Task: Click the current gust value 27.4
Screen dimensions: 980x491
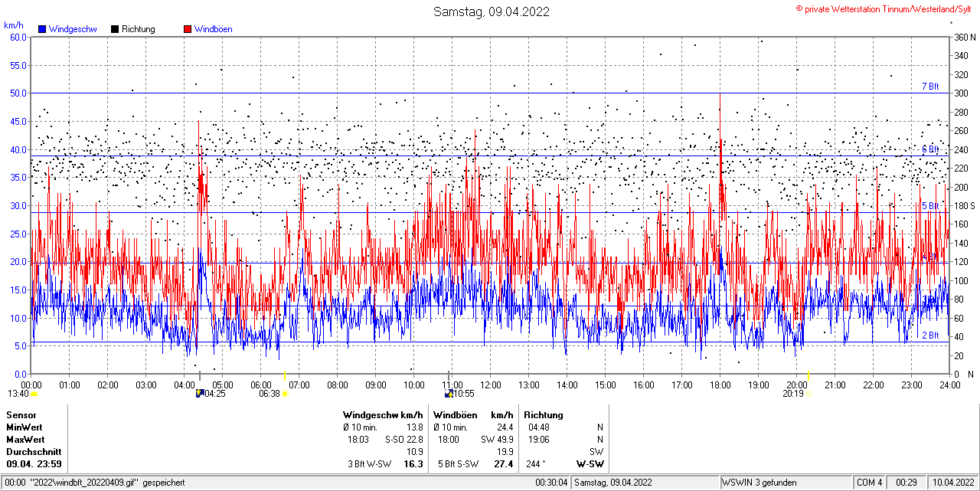Action: [503, 464]
